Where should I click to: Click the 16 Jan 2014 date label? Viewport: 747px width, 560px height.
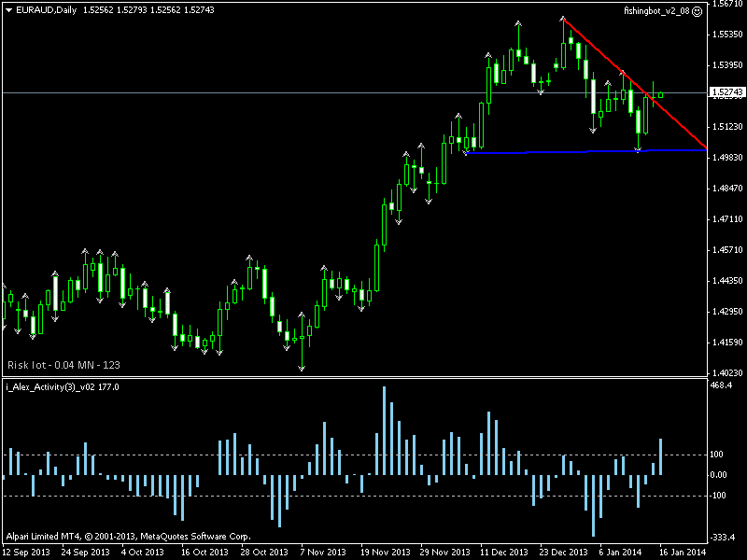tap(683, 553)
